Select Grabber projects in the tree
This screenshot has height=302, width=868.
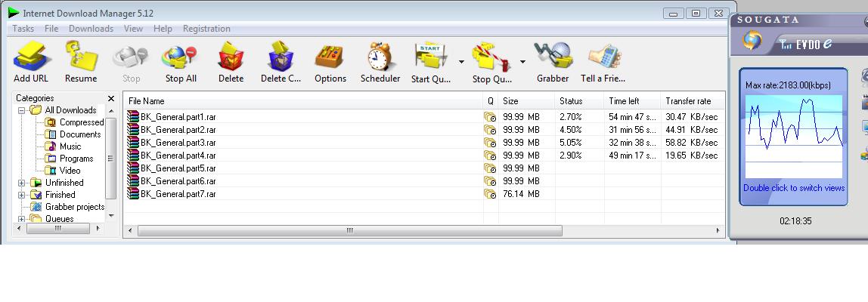[x=75, y=207]
